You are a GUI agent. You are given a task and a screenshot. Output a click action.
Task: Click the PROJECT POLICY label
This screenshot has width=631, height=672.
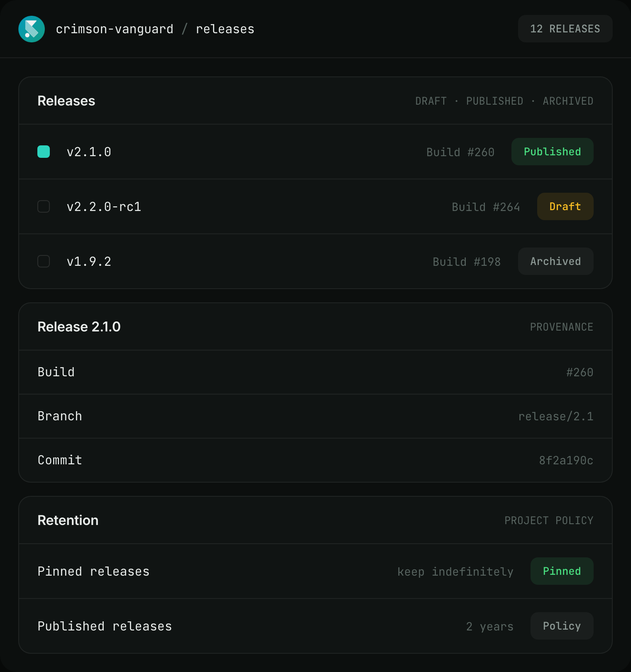pos(549,520)
